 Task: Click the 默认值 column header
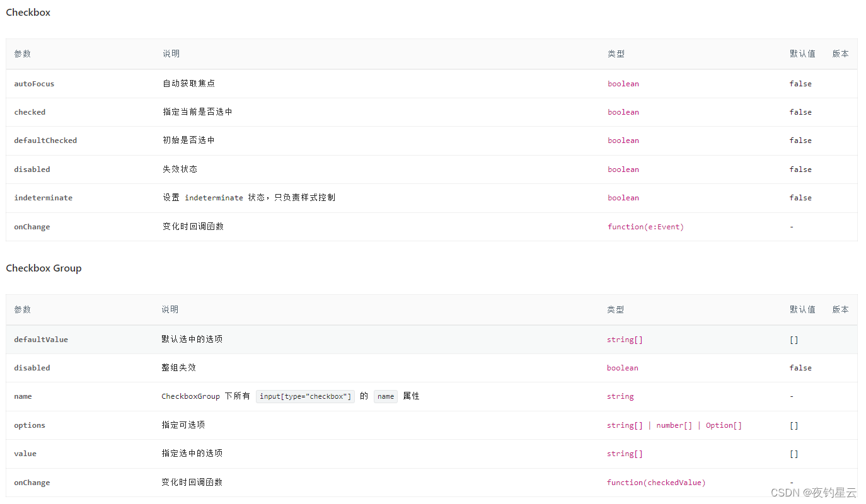802,54
